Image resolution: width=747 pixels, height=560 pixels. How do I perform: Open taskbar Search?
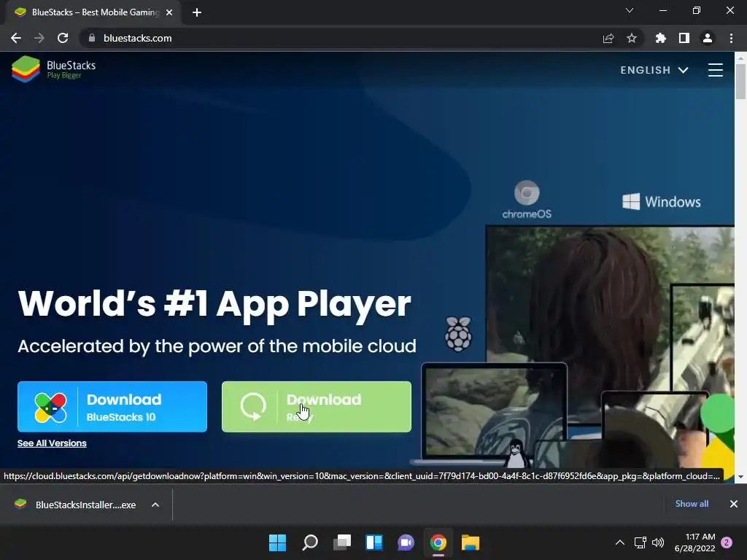tap(309, 542)
